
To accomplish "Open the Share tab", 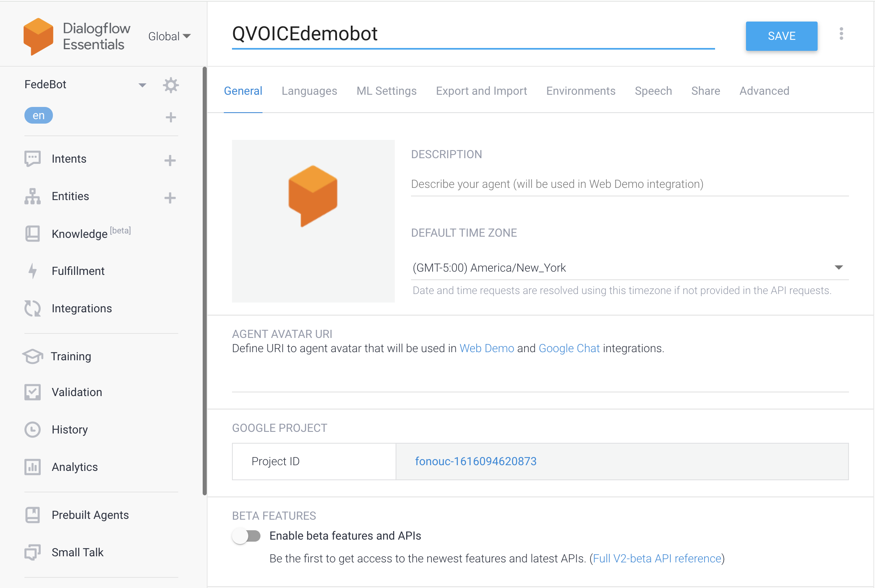I will click(x=706, y=91).
